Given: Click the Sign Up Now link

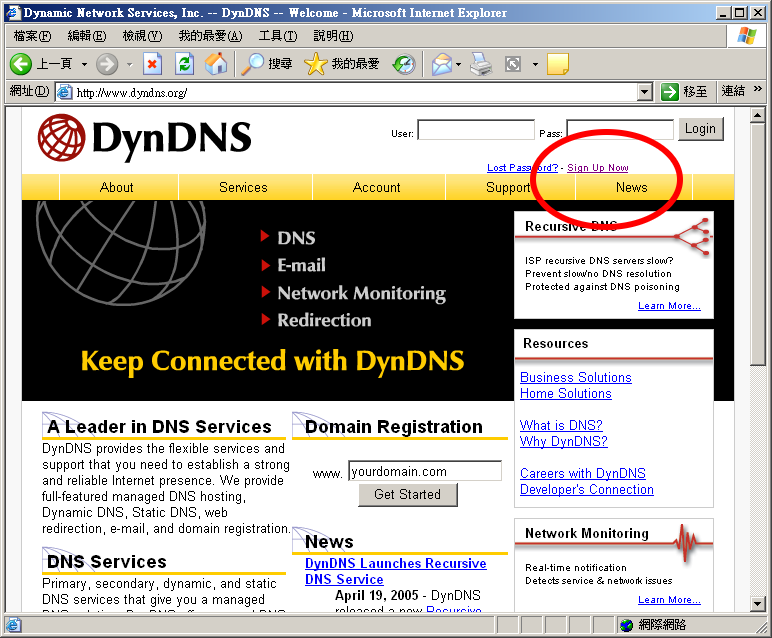Looking at the screenshot, I should [x=598, y=168].
